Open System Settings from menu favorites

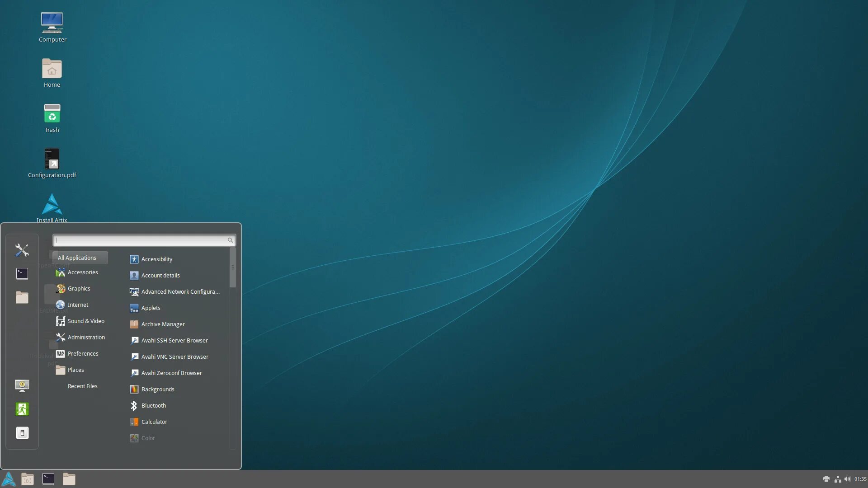tap(22, 250)
